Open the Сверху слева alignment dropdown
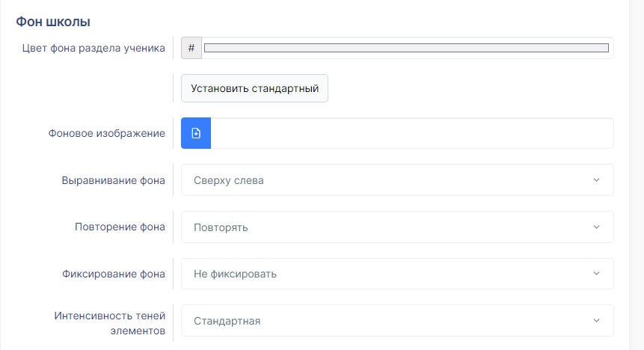 pos(397,180)
